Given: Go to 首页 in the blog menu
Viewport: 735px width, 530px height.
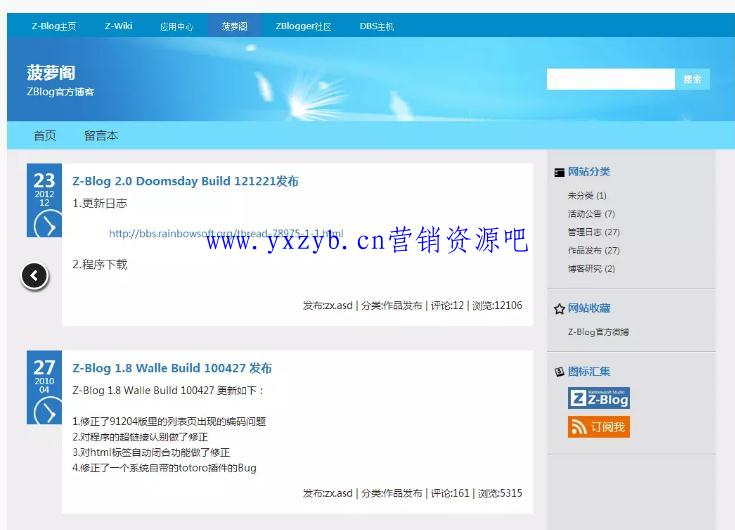Looking at the screenshot, I should [45, 135].
